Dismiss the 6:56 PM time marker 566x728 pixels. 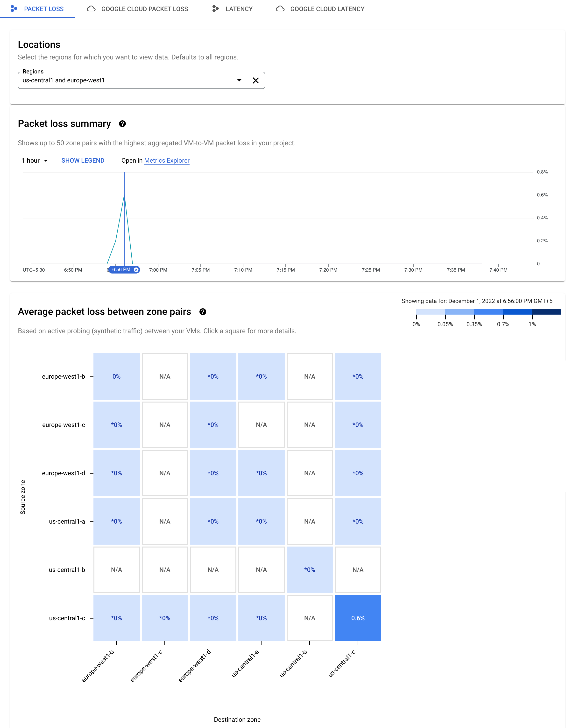tap(136, 270)
